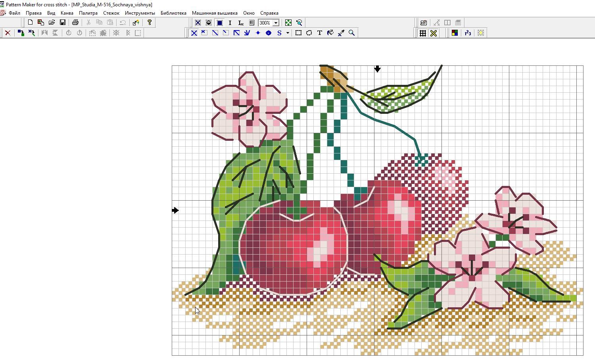
Task: Choose the rectangular selection tool
Action: [298, 33]
